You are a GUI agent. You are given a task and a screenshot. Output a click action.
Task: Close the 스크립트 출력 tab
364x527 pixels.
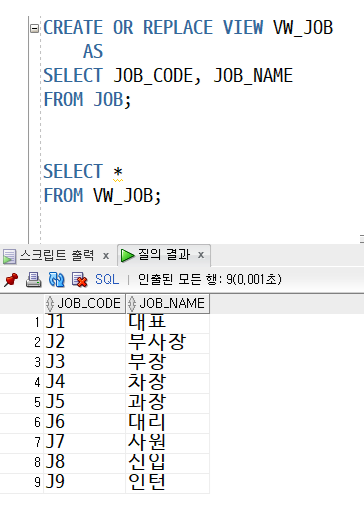pyautogui.click(x=106, y=256)
